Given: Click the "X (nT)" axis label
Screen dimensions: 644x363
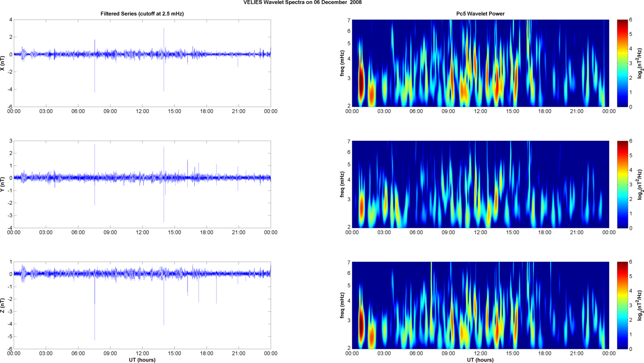Looking at the screenshot, I should (3, 63).
